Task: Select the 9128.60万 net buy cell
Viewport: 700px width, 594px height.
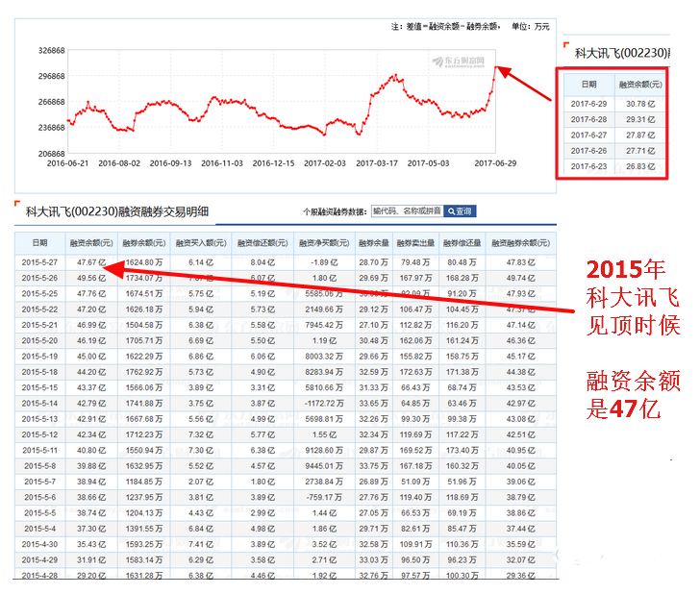Action: tap(324, 450)
